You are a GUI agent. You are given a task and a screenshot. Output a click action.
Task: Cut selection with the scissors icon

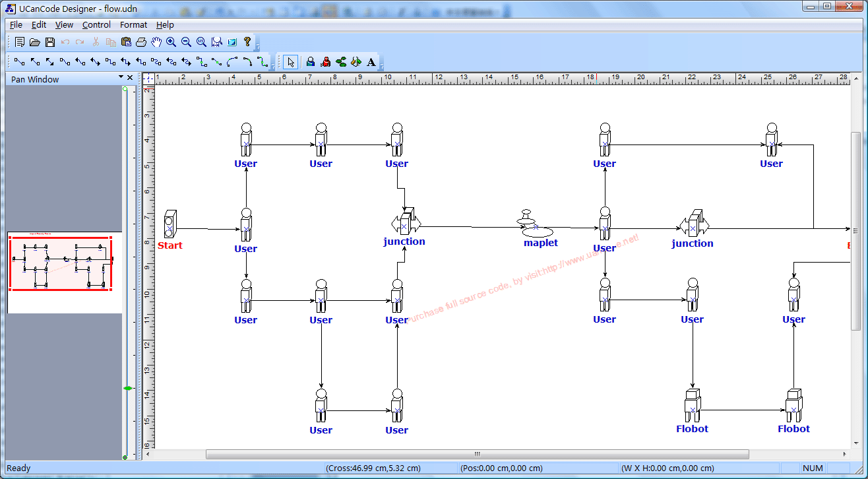pos(96,42)
